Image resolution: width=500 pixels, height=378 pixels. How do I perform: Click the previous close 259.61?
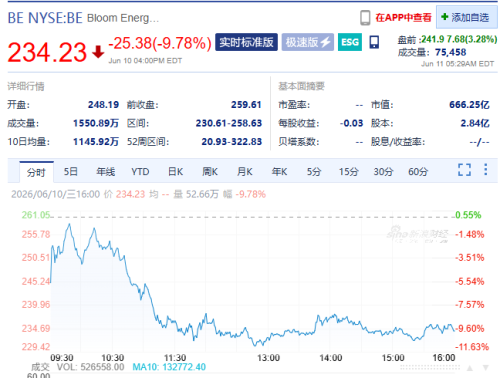pos(246,105)
